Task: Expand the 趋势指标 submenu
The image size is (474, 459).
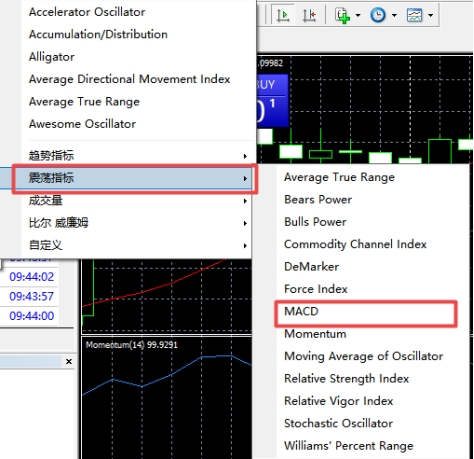Action: click(136, 156)
